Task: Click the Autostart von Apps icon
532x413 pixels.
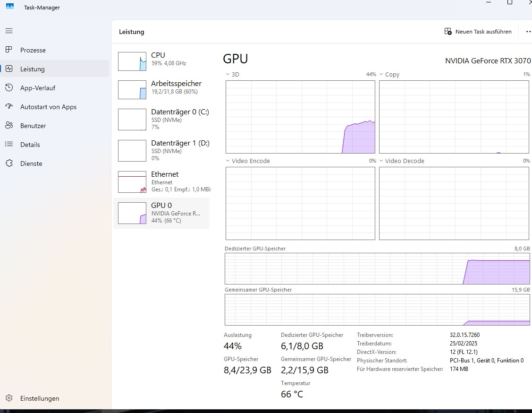Action: (x=9, y=107)
